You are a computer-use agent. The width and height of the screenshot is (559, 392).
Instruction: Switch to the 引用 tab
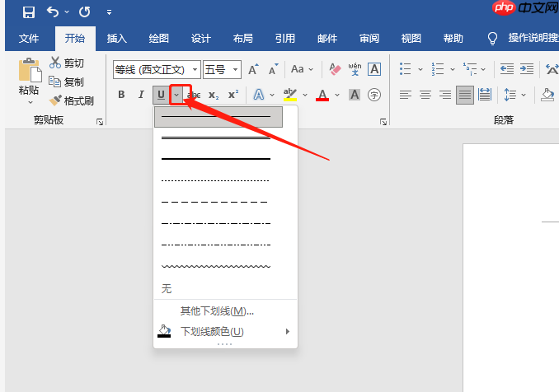284,38
